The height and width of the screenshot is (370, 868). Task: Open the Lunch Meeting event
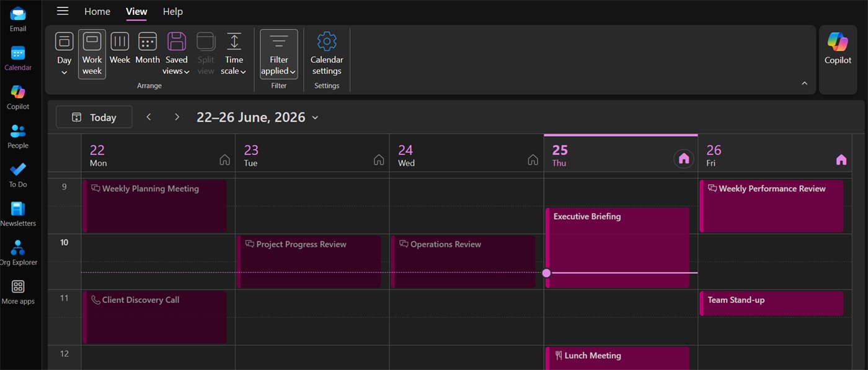618,358
